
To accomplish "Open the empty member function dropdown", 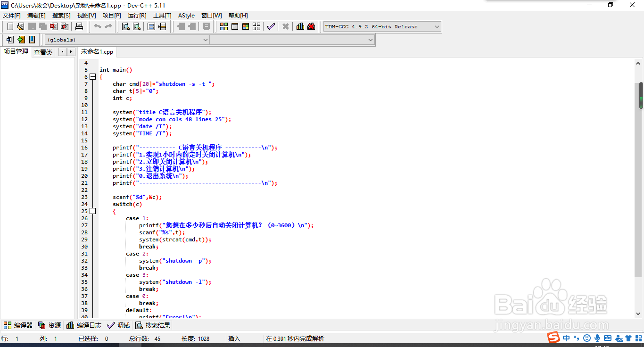I will point(292,40).
